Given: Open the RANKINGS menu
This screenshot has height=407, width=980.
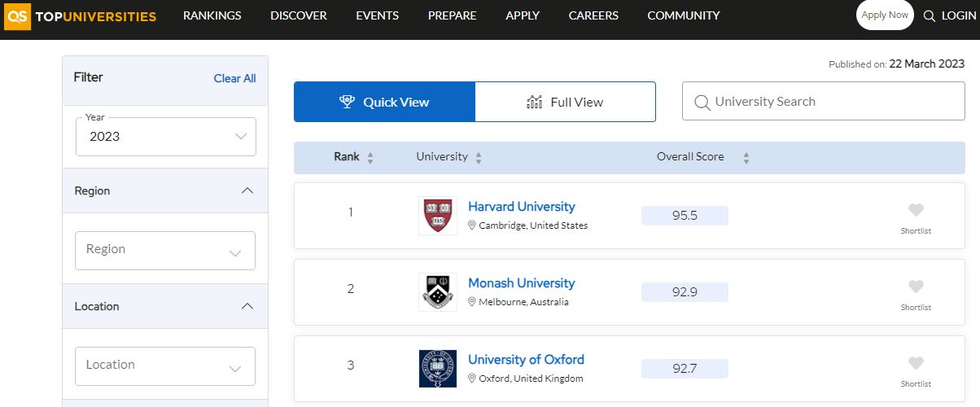Looking at the screenshot, I should [x=212, y=15].
